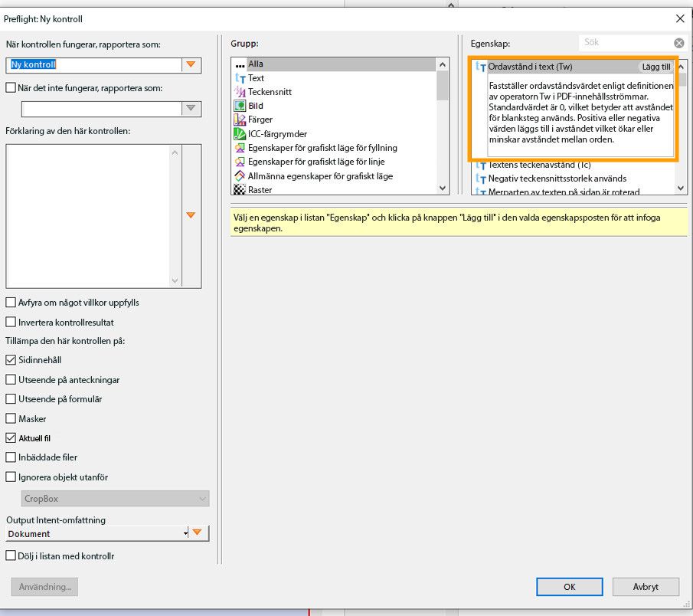This screenshot has width=693, height=616.
Task: Open the Förklaring field orange arrow menu
Action: pos(191,215)
